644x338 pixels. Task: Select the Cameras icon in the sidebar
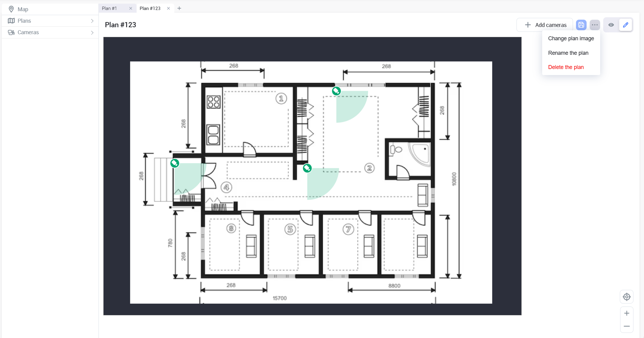(11, 32)
